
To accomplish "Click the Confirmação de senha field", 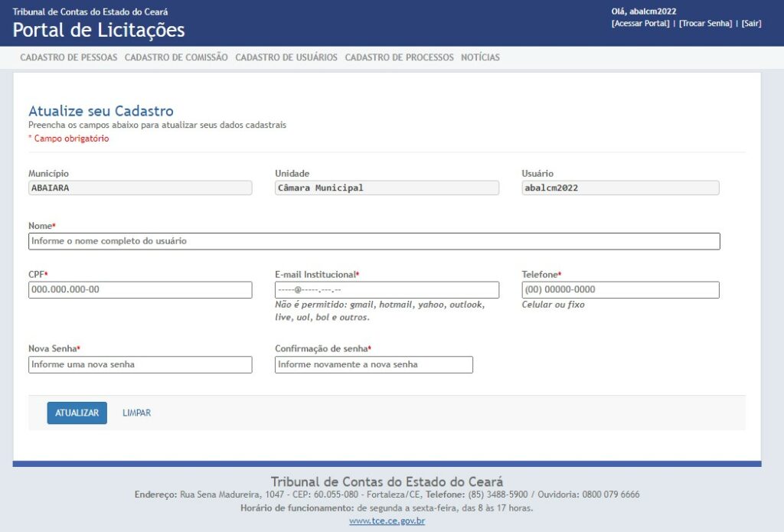I will pos(374,365).
